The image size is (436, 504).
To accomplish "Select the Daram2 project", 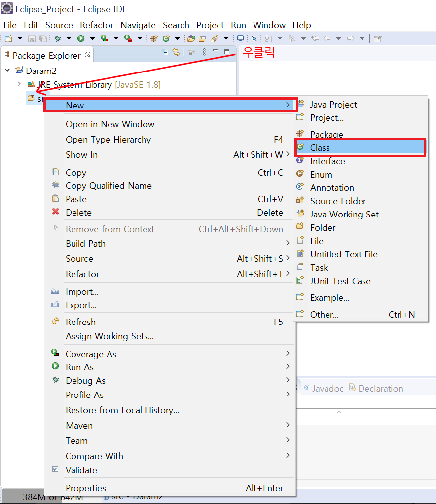I will tap(41, 71).
